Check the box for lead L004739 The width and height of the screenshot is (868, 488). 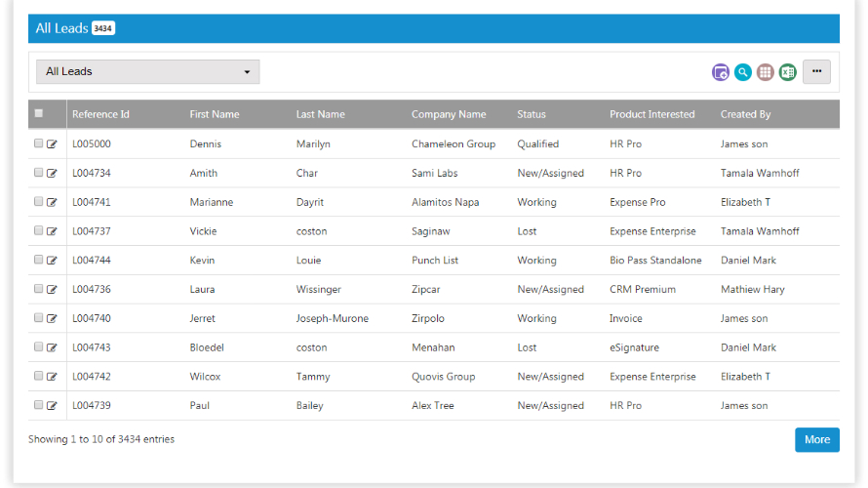(38, 405)
